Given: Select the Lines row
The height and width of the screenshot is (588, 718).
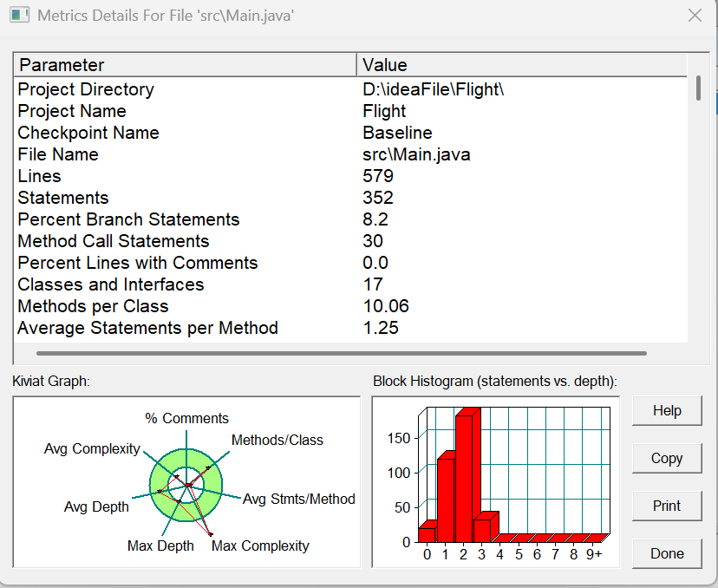Looking at the screenshot, I should pos(350,176).
